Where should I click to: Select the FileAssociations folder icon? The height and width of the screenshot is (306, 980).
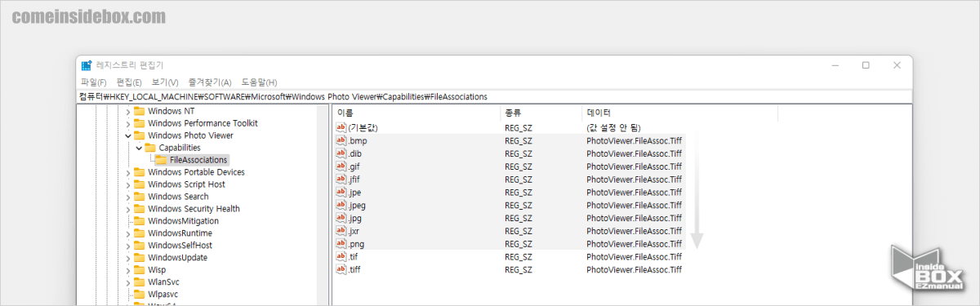[160, 160]
